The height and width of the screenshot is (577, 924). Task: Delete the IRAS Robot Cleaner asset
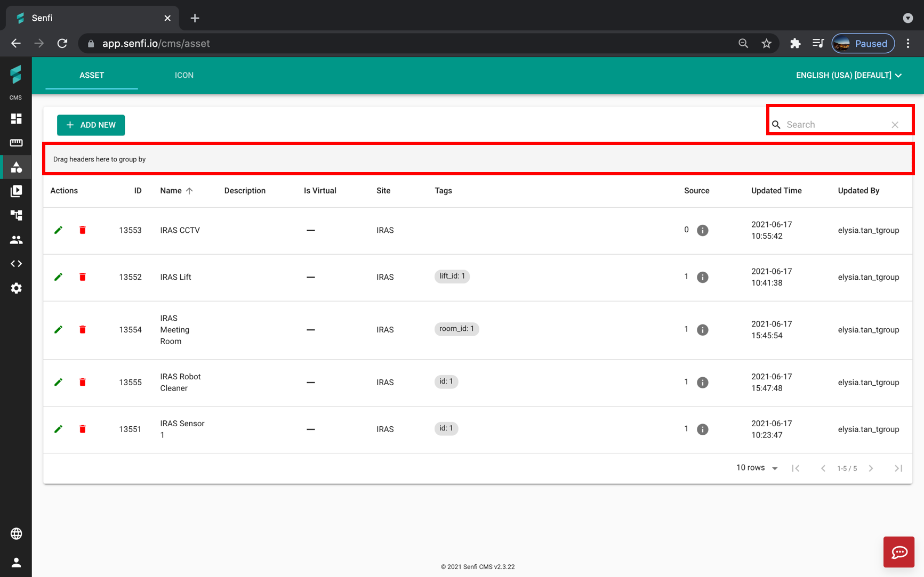coord(83,382)
